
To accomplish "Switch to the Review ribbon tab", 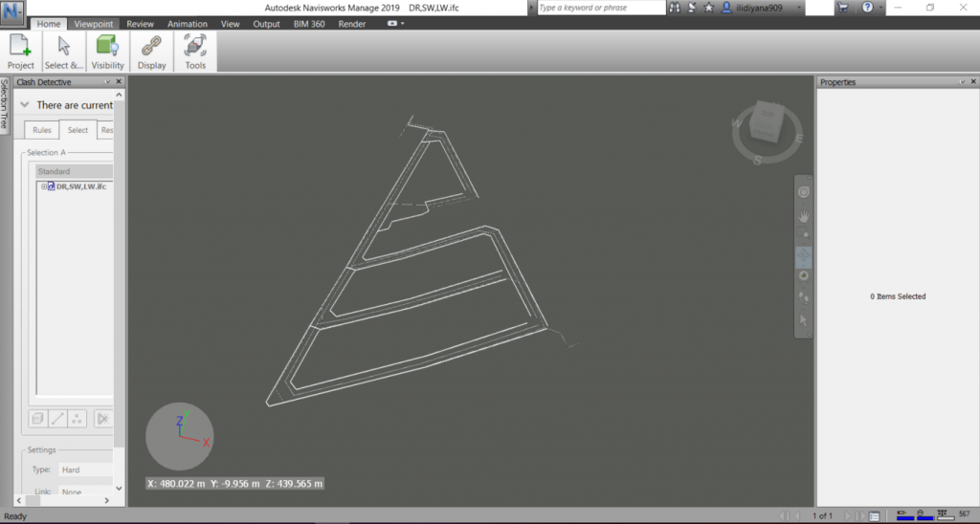I will pos(140,24).
